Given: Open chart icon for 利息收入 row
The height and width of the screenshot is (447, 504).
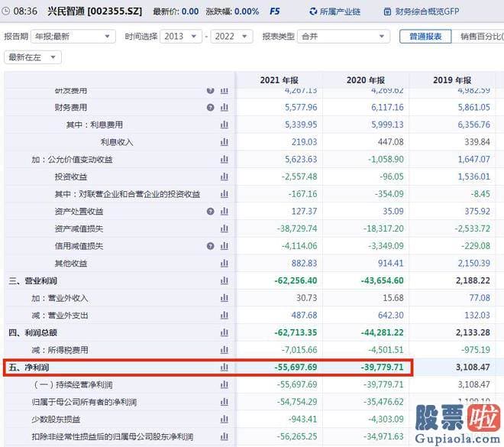Looking at the screenshot, I should pyautogui.click(x=225, y=142).
